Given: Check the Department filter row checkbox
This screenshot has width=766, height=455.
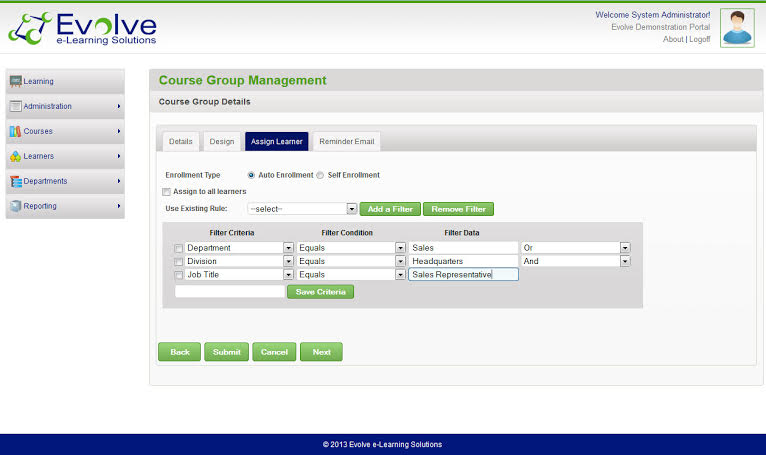Looking at the screenshot, I should (x=178, y=248).
